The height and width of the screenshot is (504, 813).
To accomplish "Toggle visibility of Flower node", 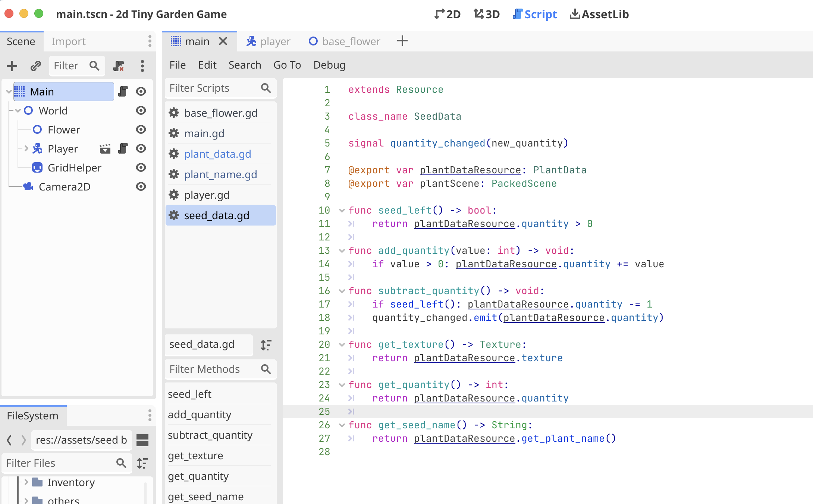I will point(141,129).
